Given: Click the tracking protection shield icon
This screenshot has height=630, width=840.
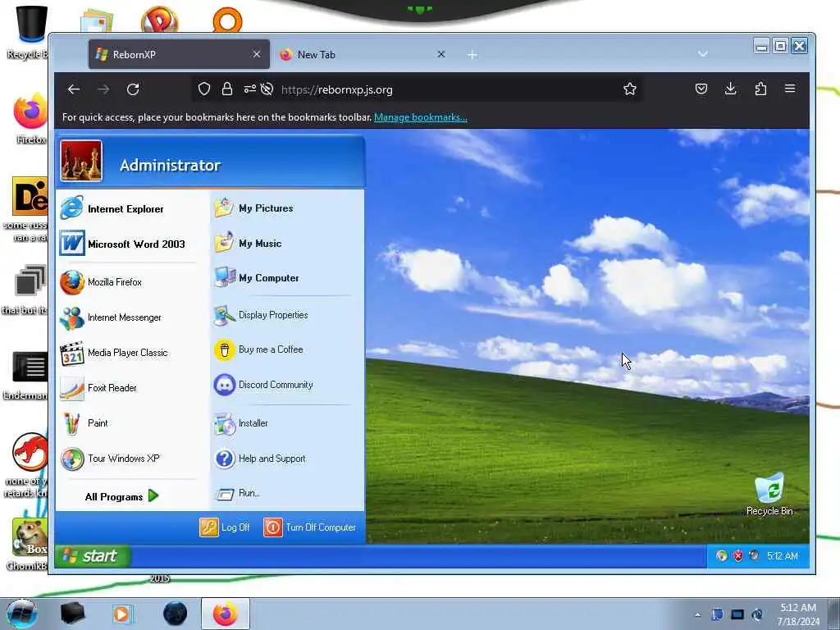Looking at the screenshot, I should (x=204, y=89).
